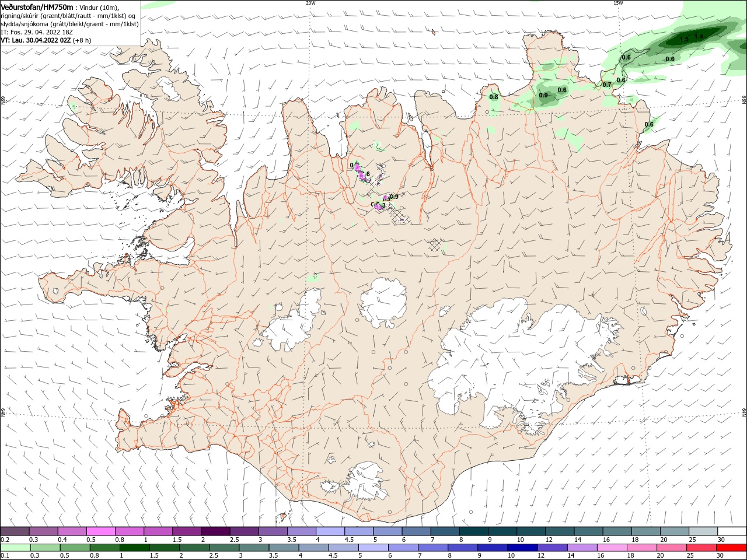Pick the light pink swatch after 16 in rain scale
Screen dimensions: 747x560
click(x=612, y=548)
